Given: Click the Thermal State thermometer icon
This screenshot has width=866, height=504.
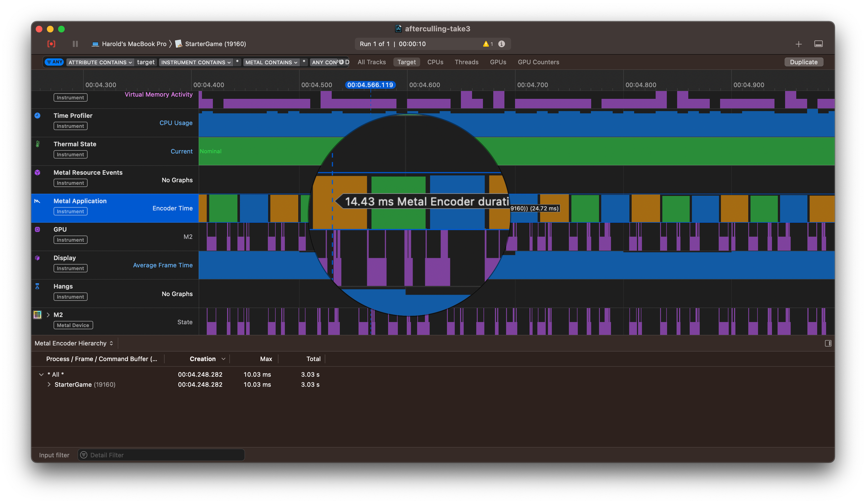Looking at the screenshot, I should point(37,144).
